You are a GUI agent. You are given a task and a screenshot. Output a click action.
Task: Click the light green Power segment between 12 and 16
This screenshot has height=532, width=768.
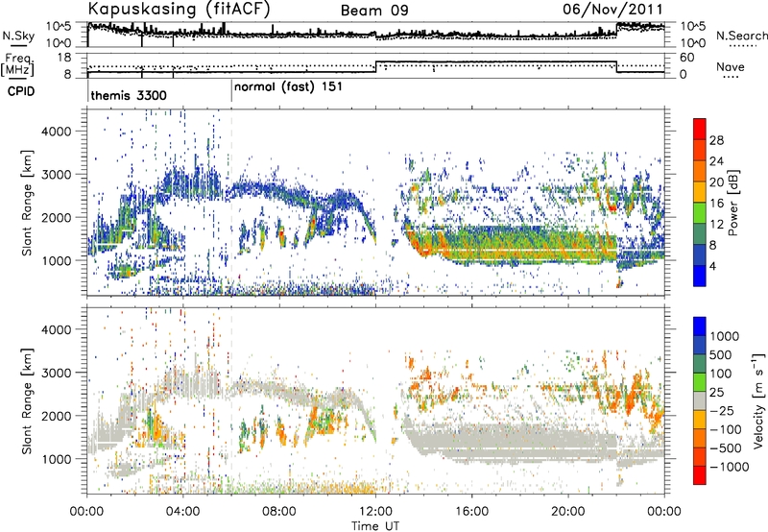(x=700, y=213)
